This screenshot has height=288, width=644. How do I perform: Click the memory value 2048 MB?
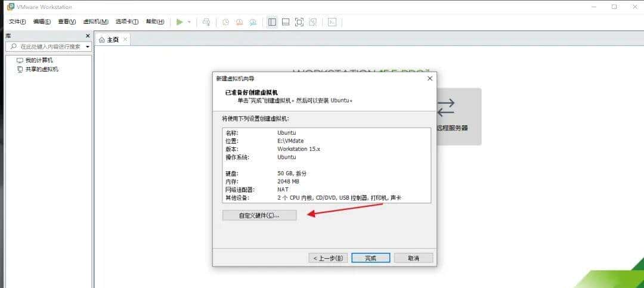tap(289, 181)
